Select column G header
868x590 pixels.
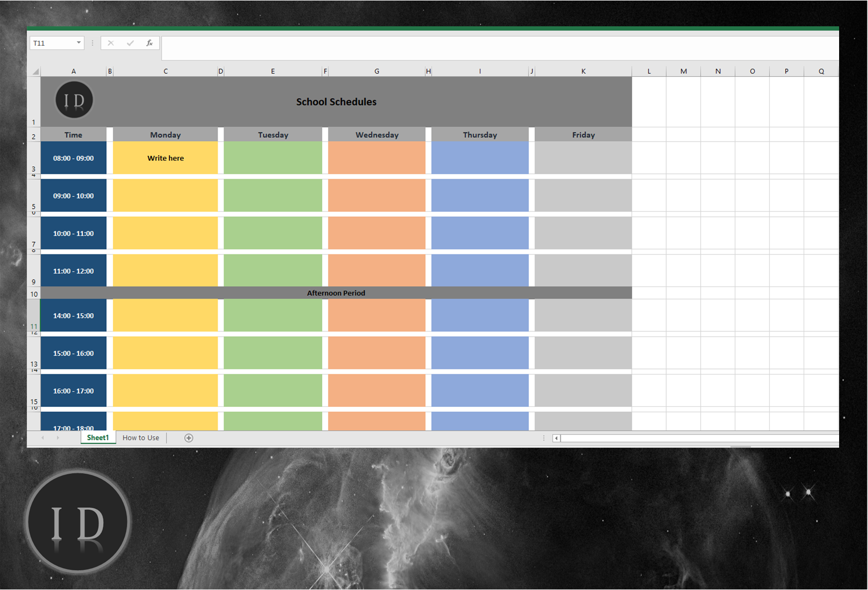(x=377, y=71)
